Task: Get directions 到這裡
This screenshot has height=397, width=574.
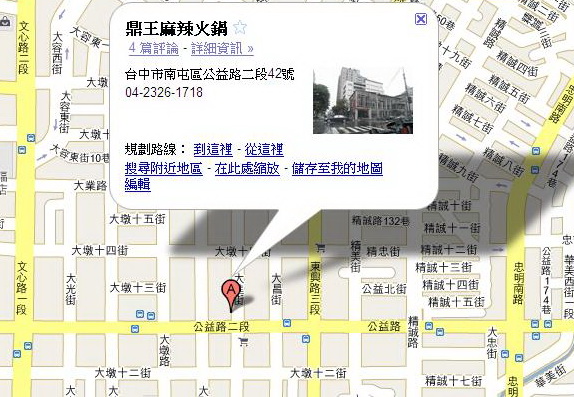Action: pyautogui.click(x=213, y=149)
